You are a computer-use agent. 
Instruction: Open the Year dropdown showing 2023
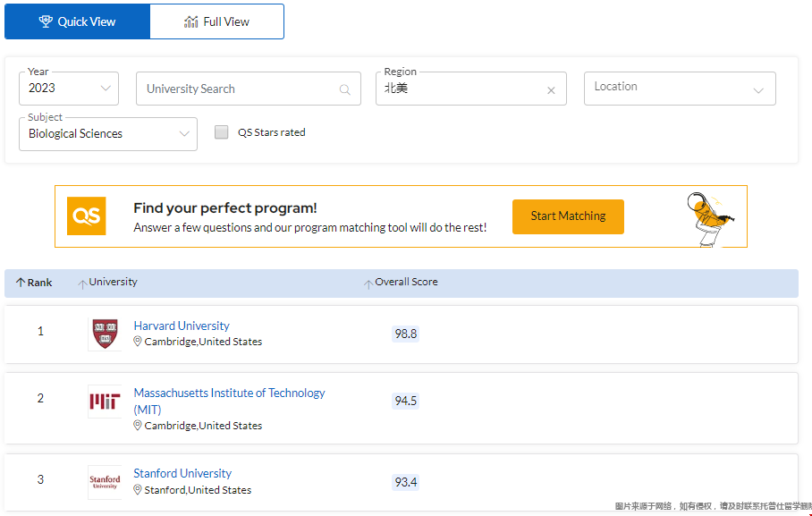(68, 89)
